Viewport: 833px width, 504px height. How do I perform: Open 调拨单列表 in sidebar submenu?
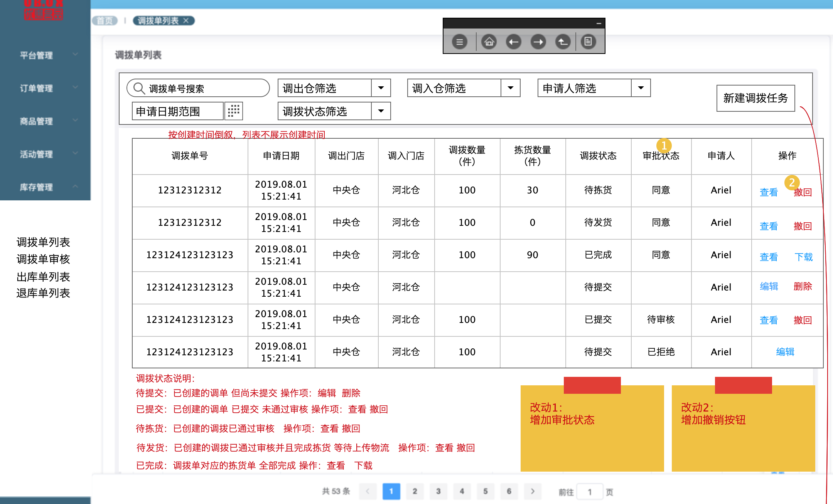point(43,242)
